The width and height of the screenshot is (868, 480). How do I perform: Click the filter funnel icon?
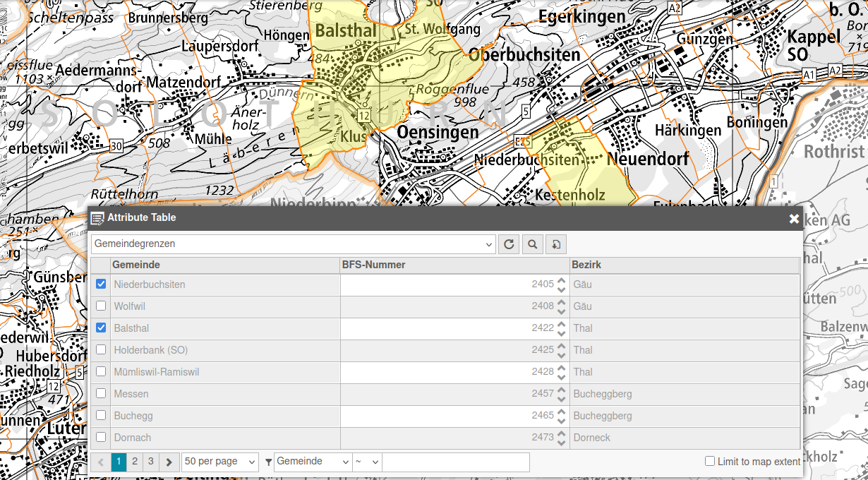coord(268,462)
